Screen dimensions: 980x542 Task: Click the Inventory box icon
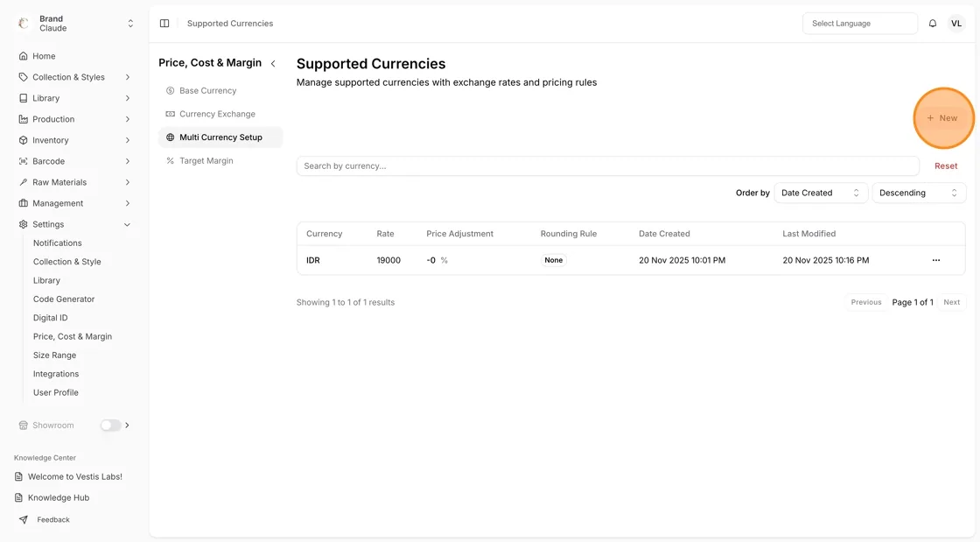(23, 140)
